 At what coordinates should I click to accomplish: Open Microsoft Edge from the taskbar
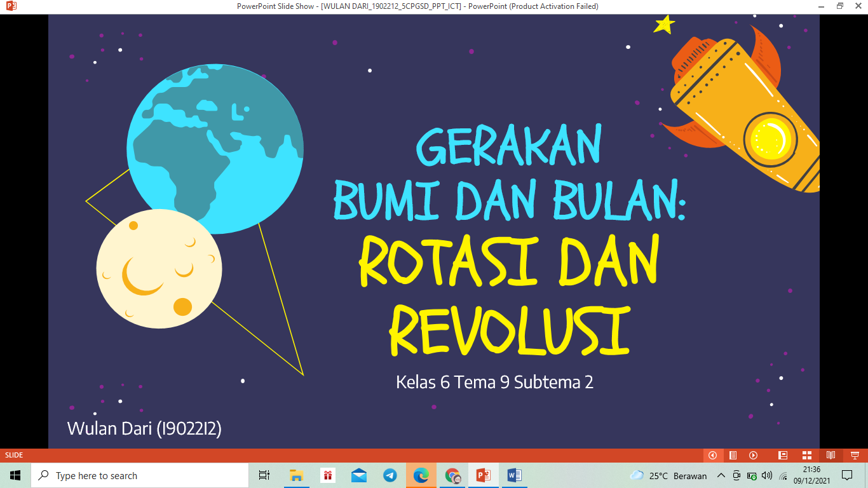421,475
